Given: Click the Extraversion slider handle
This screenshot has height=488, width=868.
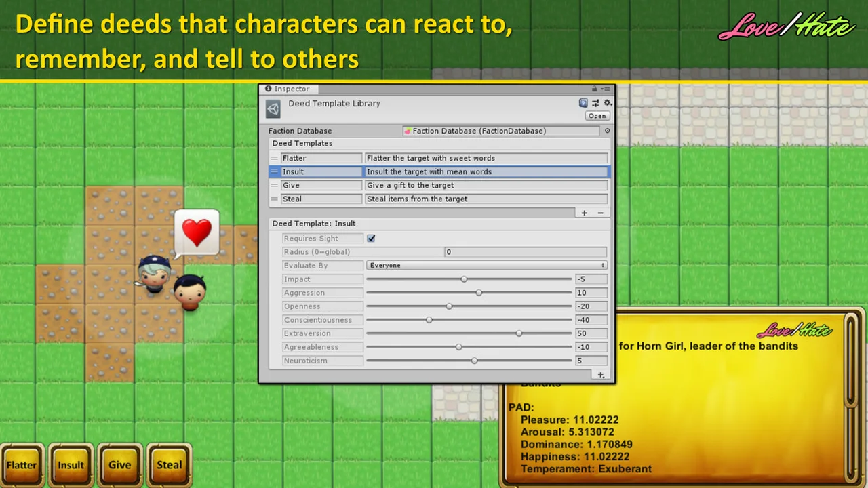Looking at the screenshot, I should coord(519,333).
